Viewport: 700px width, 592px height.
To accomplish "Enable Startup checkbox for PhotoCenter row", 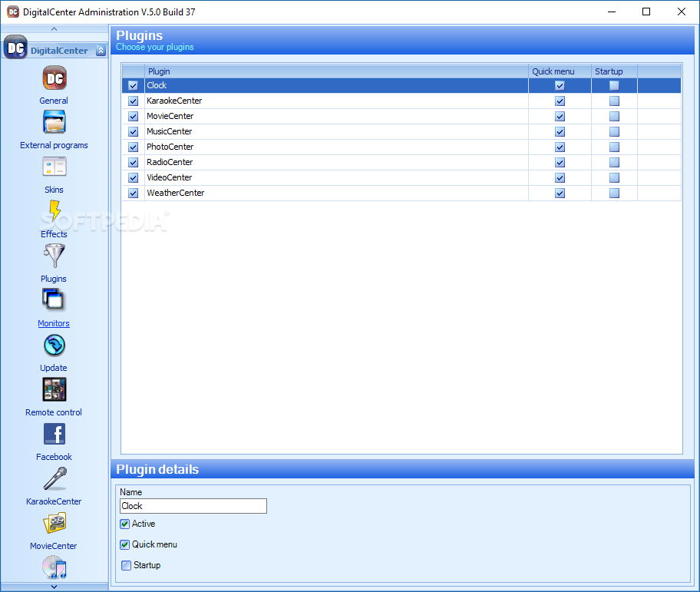I will pyautogui.click(x=614, y=147).
